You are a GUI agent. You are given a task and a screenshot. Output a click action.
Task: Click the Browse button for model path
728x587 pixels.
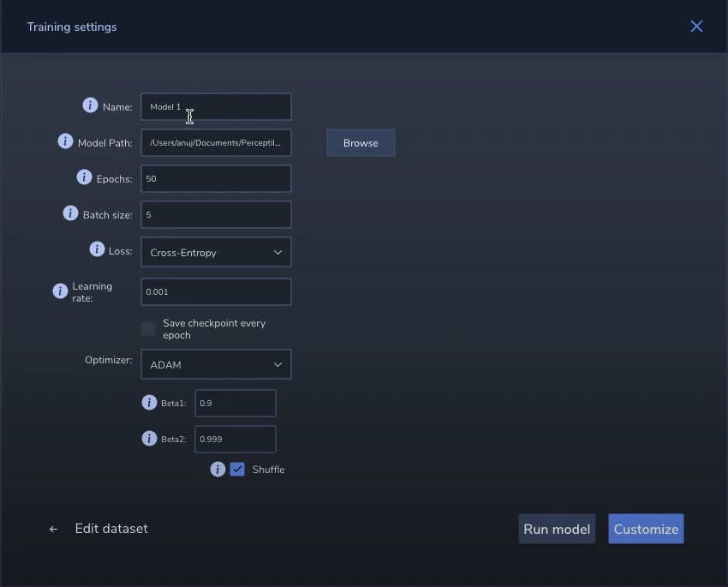pos(361,143)
